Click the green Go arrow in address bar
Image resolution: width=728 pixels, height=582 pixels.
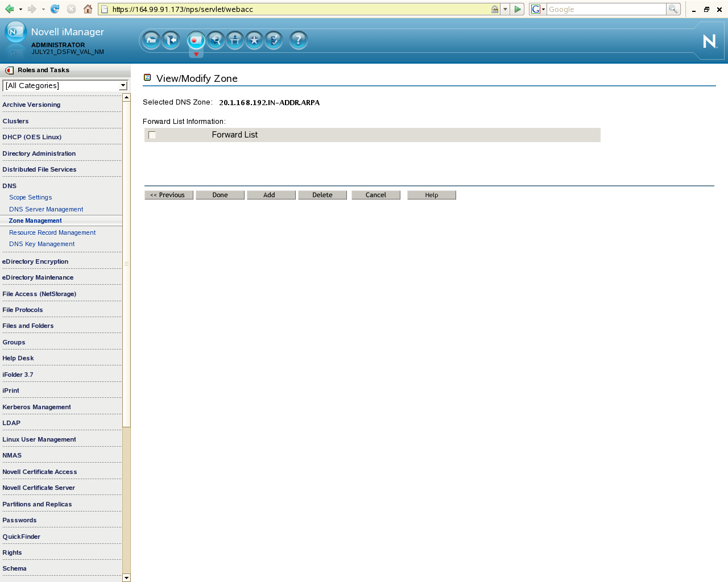518,9
